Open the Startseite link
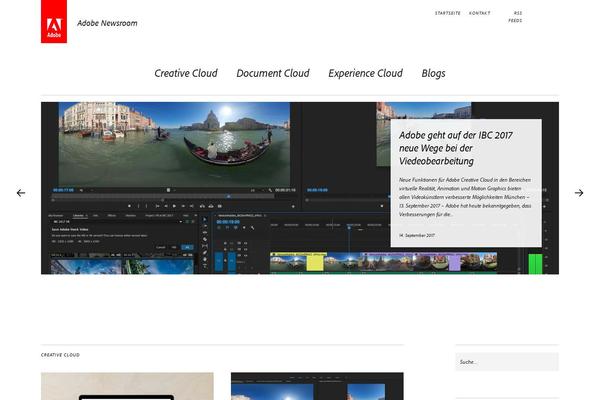600x400 pixels. click(x=448, y=13)
